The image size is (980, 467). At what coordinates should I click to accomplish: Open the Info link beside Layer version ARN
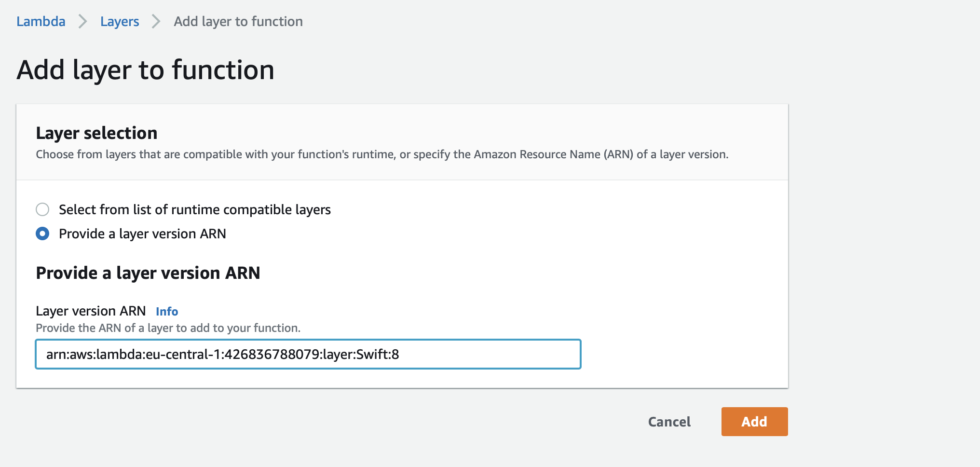pyautogui.click(x=167, y=312)
